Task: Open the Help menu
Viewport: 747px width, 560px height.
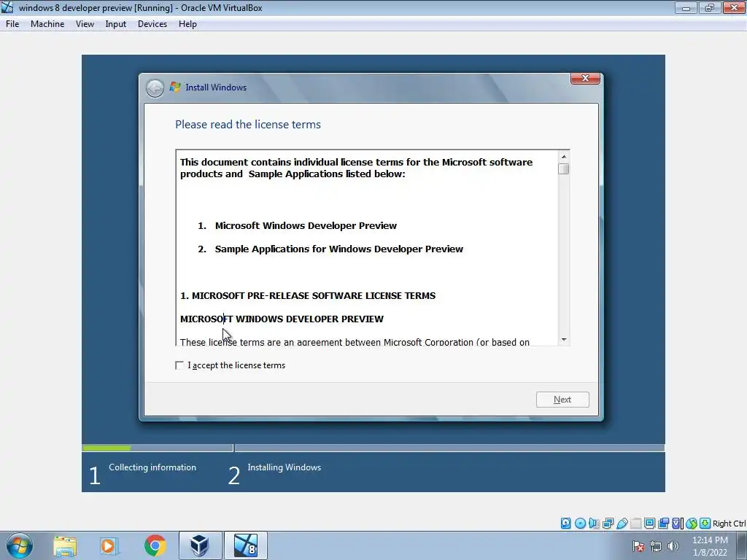Action: [187, 24]
